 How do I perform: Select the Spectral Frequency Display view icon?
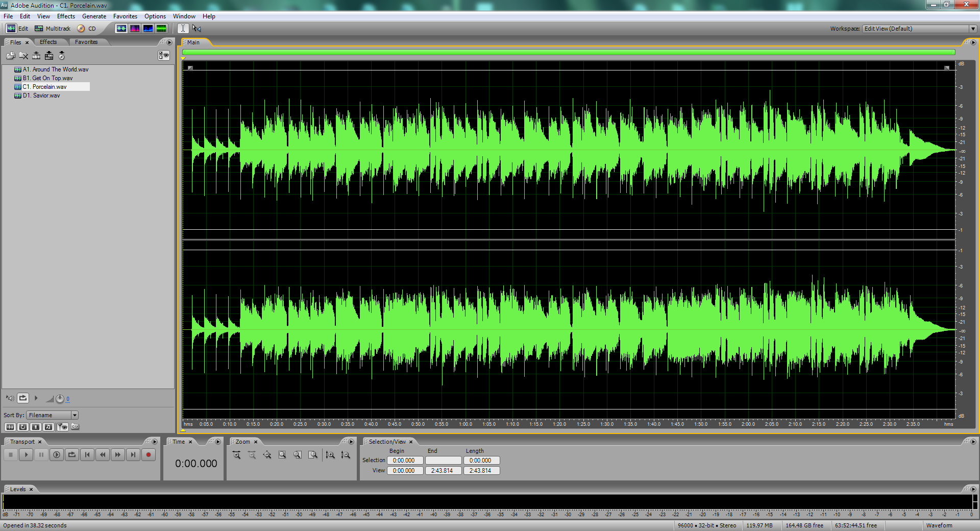135,29
